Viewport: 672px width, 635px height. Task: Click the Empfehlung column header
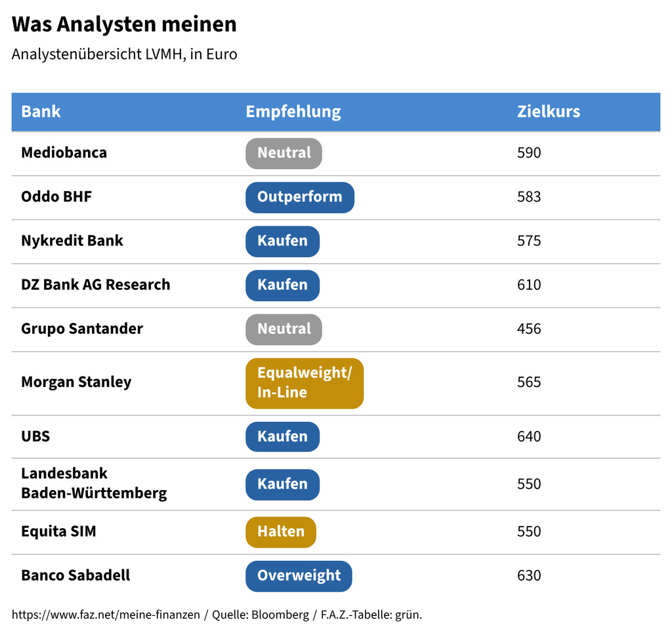(x=293, y=112)
